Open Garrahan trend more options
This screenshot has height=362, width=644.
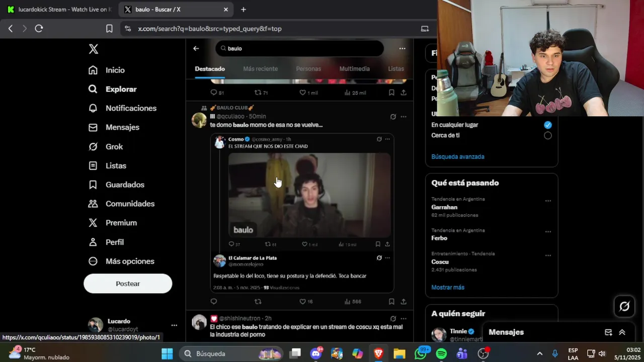[x=548, y=201]
